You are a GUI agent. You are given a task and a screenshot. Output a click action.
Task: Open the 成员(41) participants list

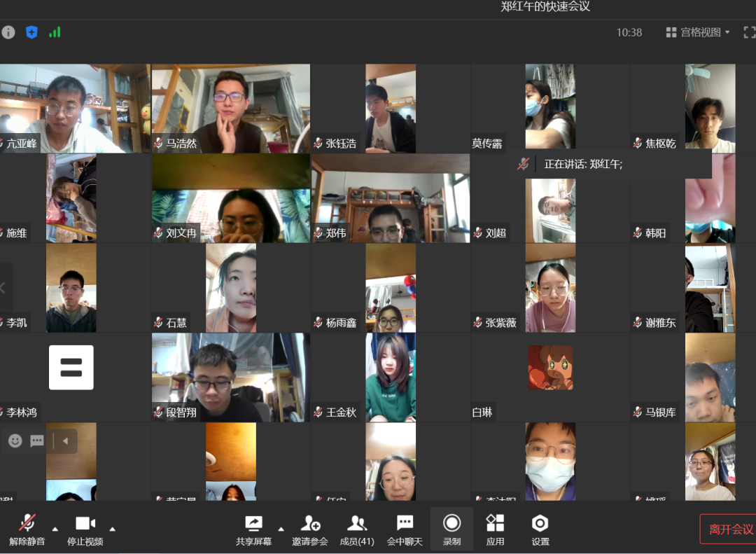pyautogui.click(x=357, y=529)
